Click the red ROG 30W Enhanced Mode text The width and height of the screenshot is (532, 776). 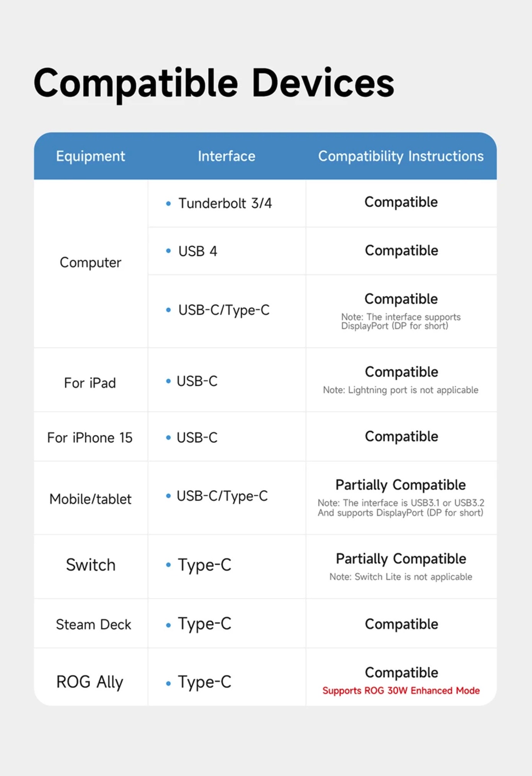(401, 691)
